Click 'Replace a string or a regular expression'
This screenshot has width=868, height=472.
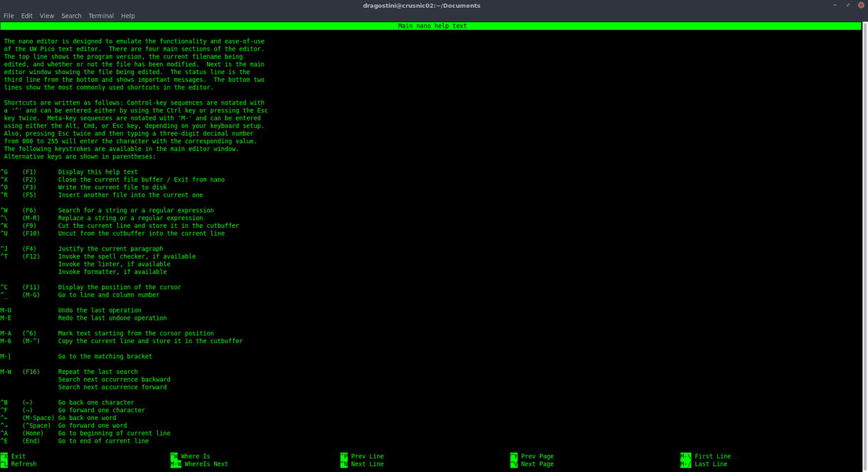(x=131, y=219)
